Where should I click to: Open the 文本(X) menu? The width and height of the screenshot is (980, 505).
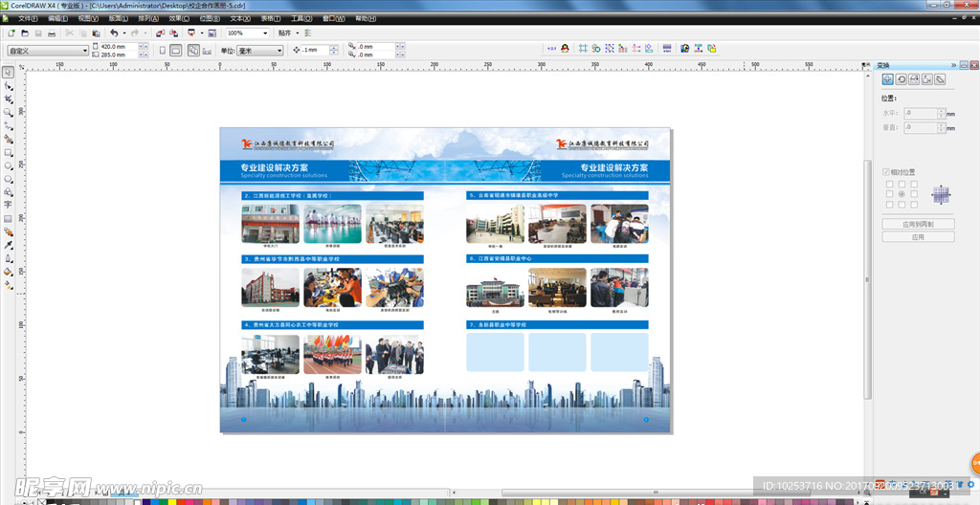[240, 19]
